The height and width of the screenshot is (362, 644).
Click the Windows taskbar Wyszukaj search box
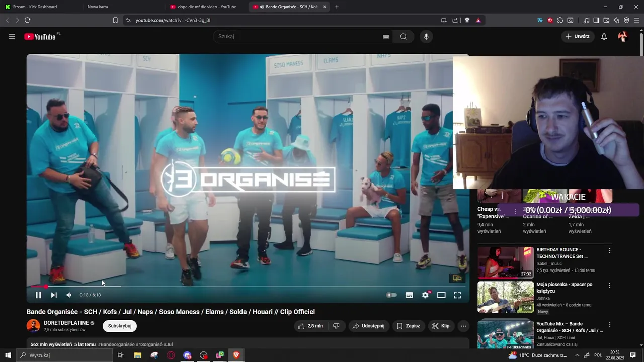64,355
